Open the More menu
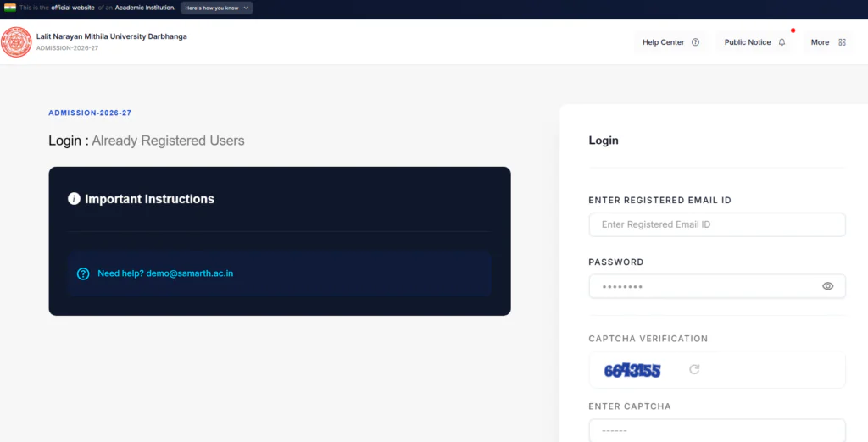Viewport: 868px width, 442px height. click(827, 42)
